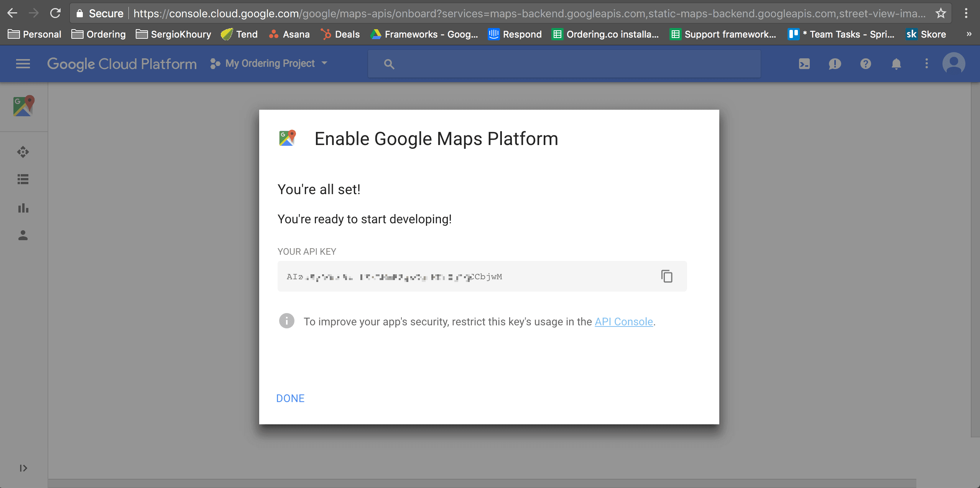Screen dimensions: 980x488
Task: Click the console search field
Action: coord(564,64)
